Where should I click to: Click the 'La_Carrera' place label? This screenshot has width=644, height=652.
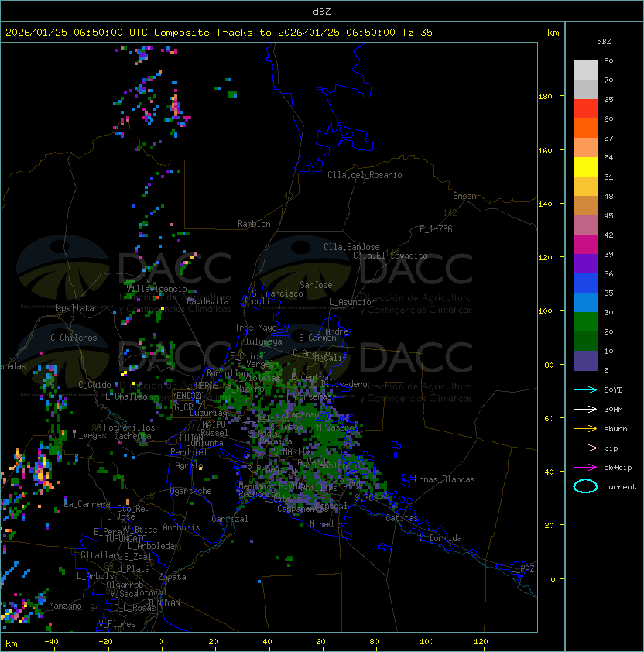pyautogui.click(x=87, y=504)
